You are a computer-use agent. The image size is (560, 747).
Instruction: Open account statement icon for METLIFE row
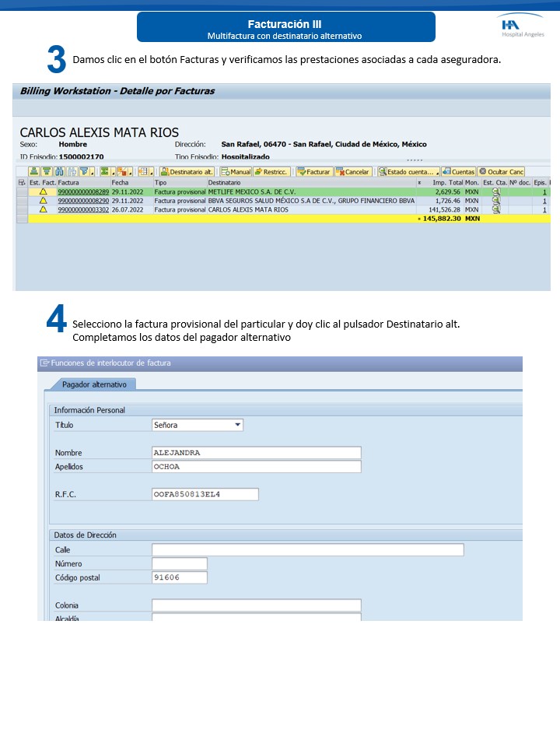pos(495,191)
